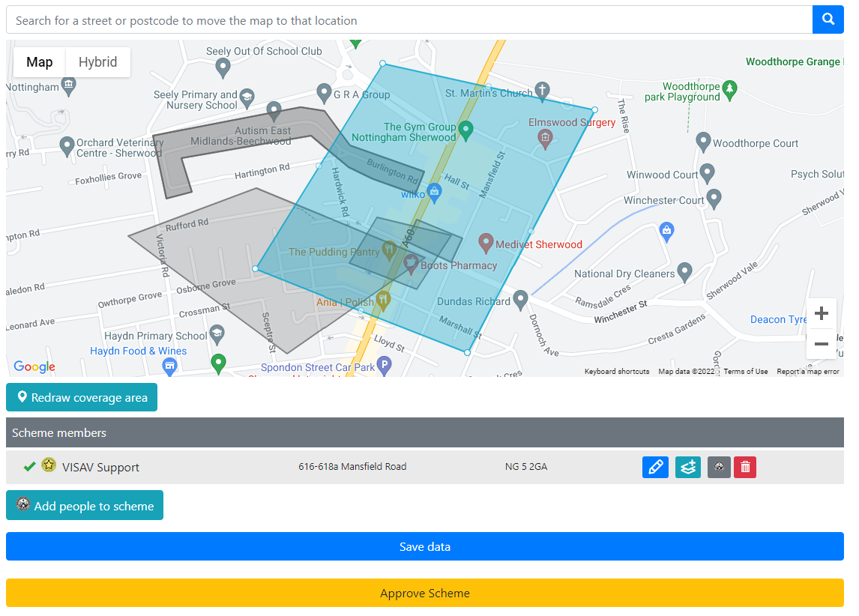This screenshot has height=616, width=859.
Task: Click Medivet Sherwood red pin
Action: (x=486, y=243)
